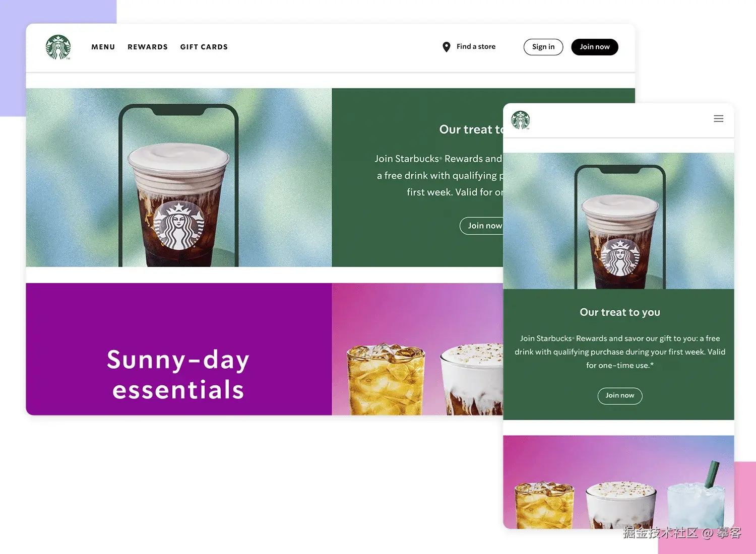The height and width of the screenshot is (554, 756).
Task: Click the location pin icon
Action: [x=446, y=47]
